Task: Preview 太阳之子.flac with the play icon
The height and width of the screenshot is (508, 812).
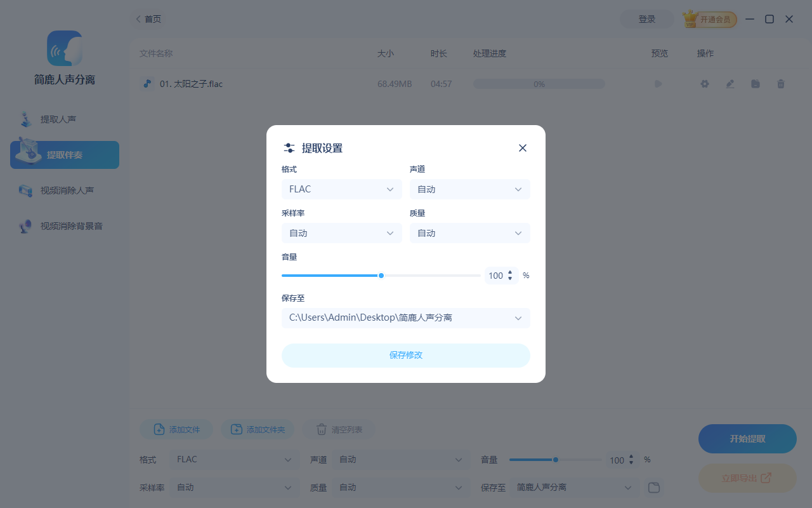Action: click(x=658, y=83)
